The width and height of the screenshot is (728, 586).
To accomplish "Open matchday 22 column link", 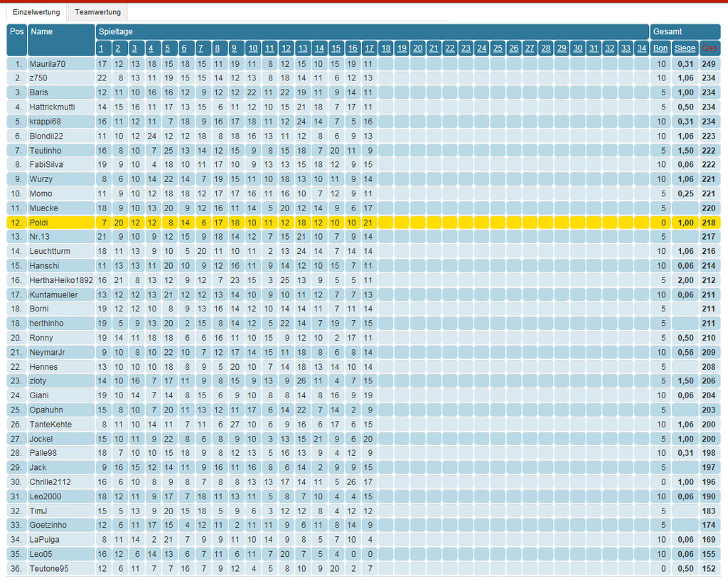I will [x=450, y=48].
